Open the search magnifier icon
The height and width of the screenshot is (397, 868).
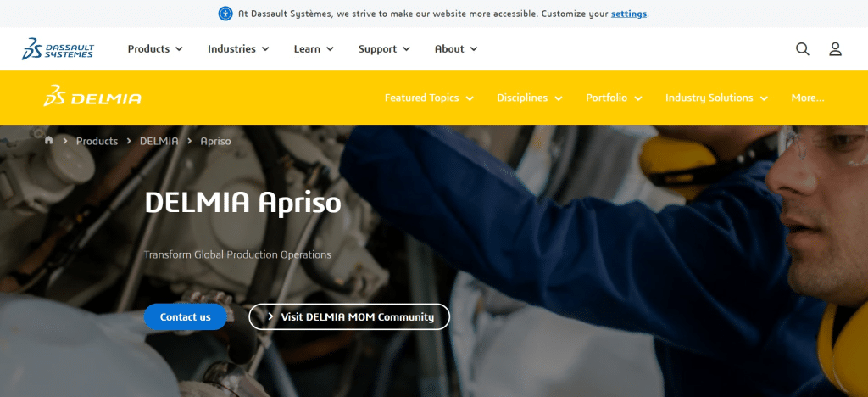coord(803,48)
